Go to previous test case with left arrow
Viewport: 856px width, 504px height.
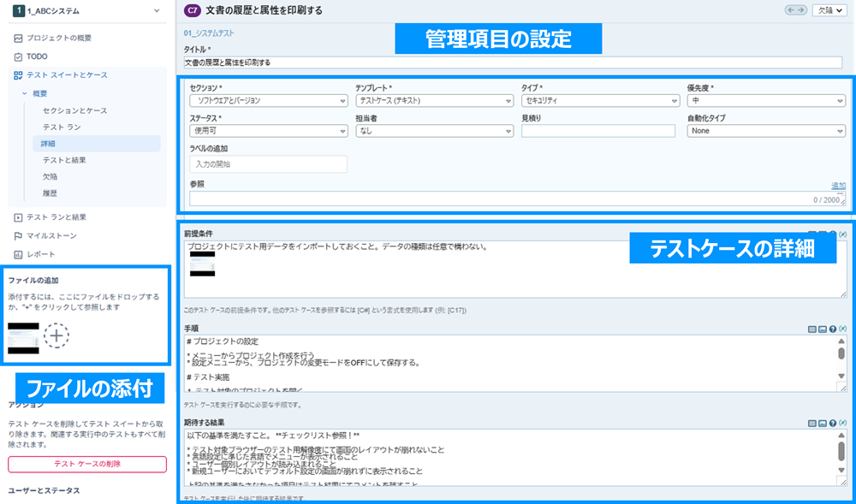[x=790, y=10]
